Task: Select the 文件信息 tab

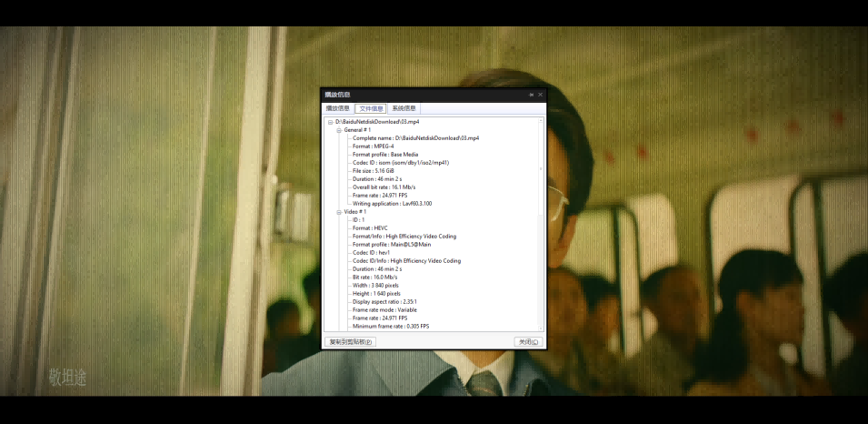Action: (x=371, y=108)
